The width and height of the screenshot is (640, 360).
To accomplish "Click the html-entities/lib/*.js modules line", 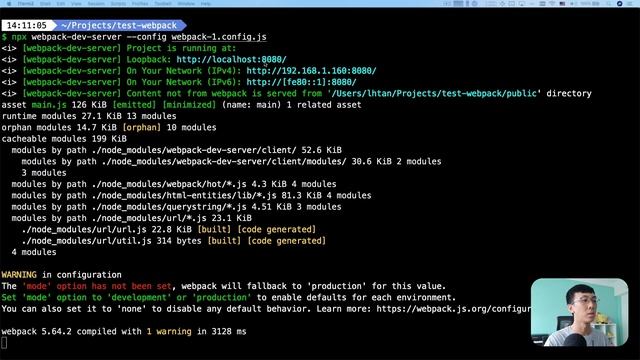I will (x=191, y=196).
